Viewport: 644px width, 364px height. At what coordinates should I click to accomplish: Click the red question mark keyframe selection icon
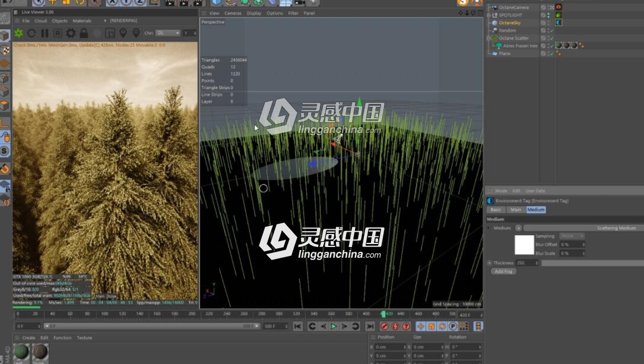click(406, 326)
